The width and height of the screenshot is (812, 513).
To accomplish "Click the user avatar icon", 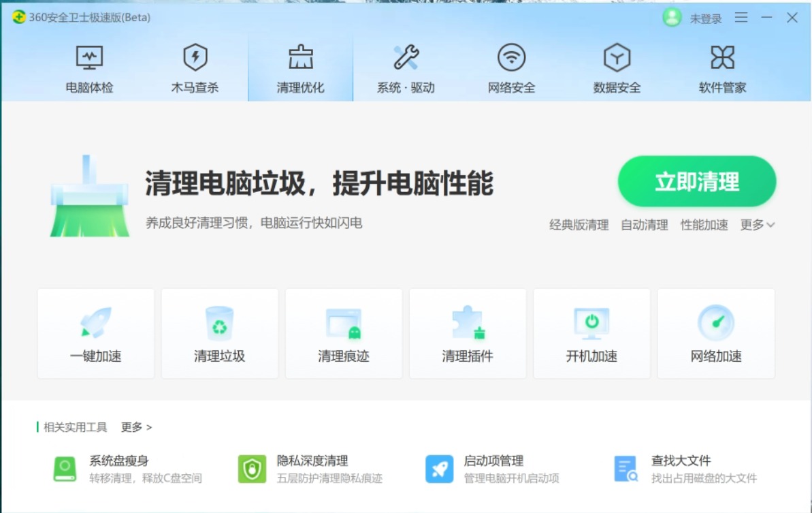I will [x=672, y=18].
